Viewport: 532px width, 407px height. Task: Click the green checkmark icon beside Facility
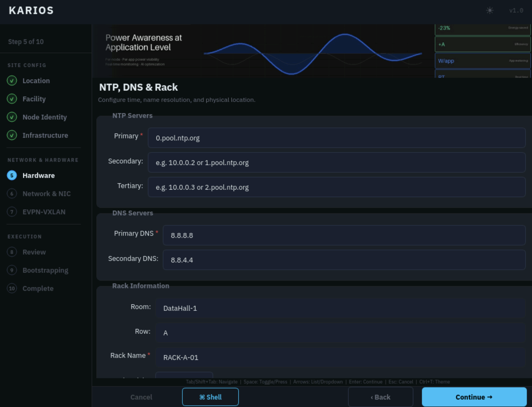point(12,99)
